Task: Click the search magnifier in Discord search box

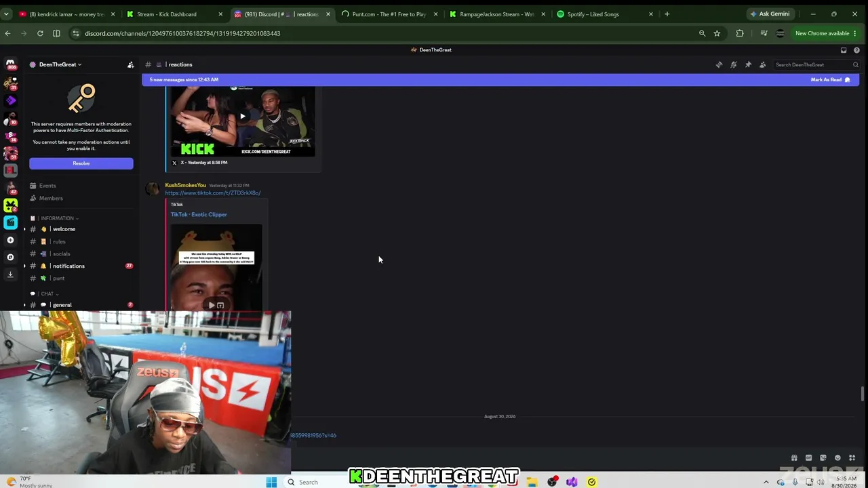Action: point(856,64)
